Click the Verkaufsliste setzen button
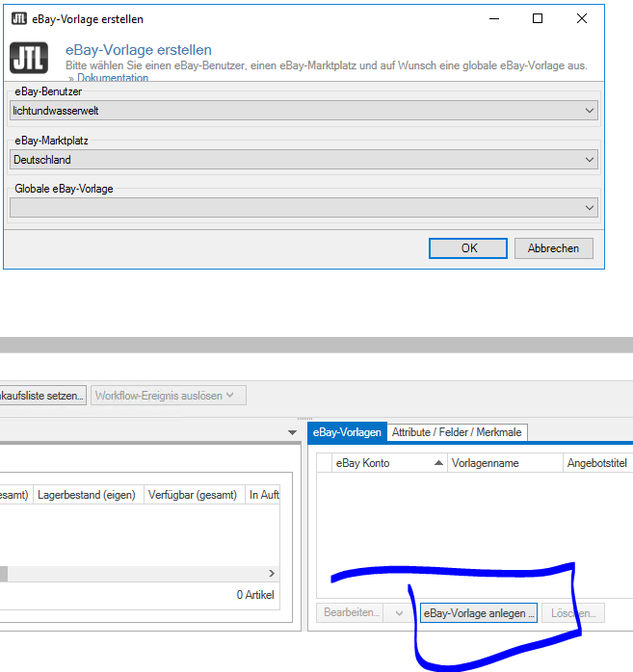This screenshot has width=633, height=672. tap(42, 395)
